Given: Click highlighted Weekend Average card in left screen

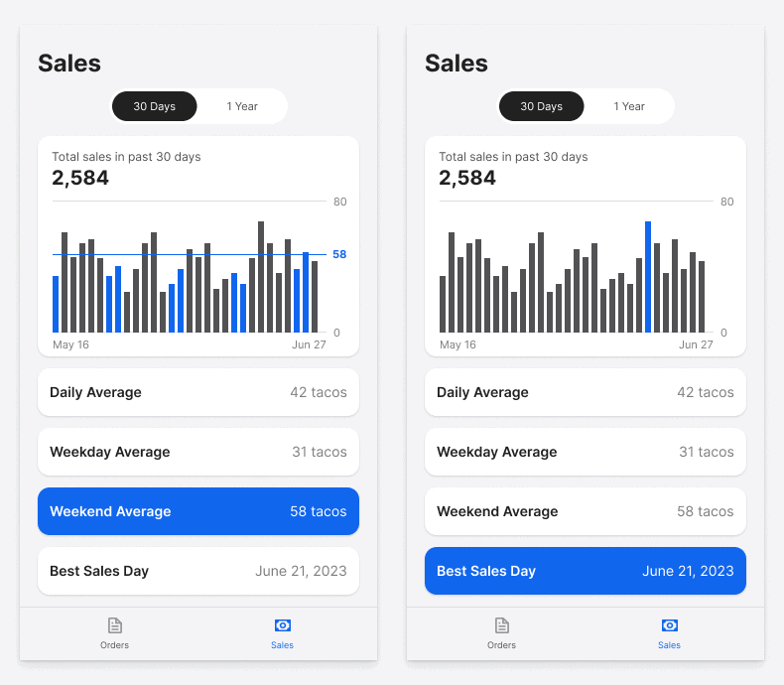Looking at the screenshot, I should point(198,511).
